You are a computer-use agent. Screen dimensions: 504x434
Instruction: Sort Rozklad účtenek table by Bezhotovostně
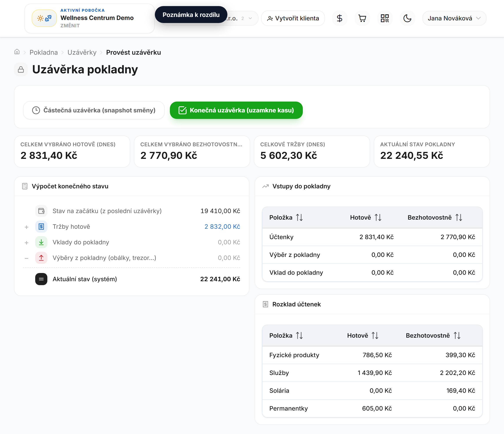point(433,335)
